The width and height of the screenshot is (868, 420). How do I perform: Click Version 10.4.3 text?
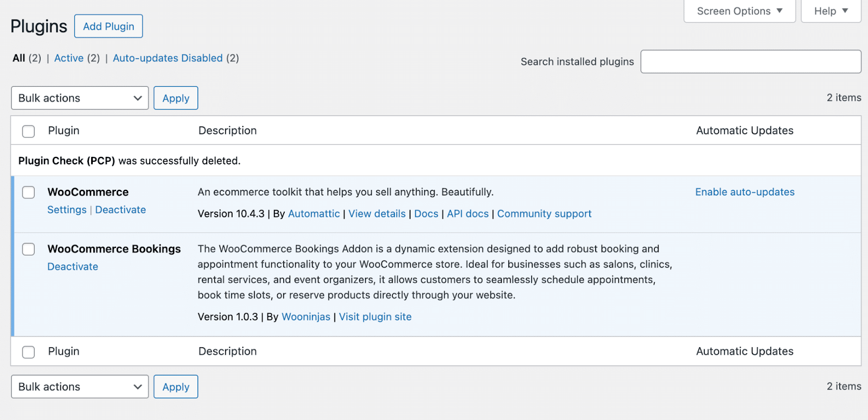231,214
